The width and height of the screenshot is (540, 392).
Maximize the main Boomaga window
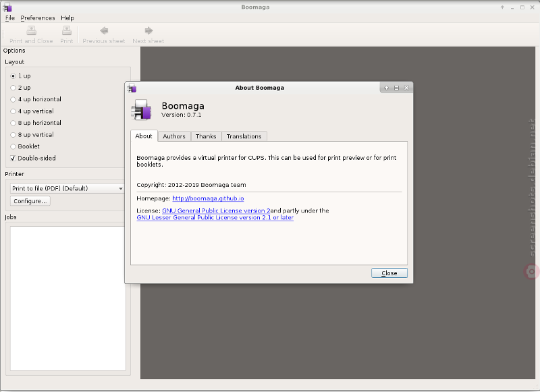pyautogui.click(x=522, y=7)
